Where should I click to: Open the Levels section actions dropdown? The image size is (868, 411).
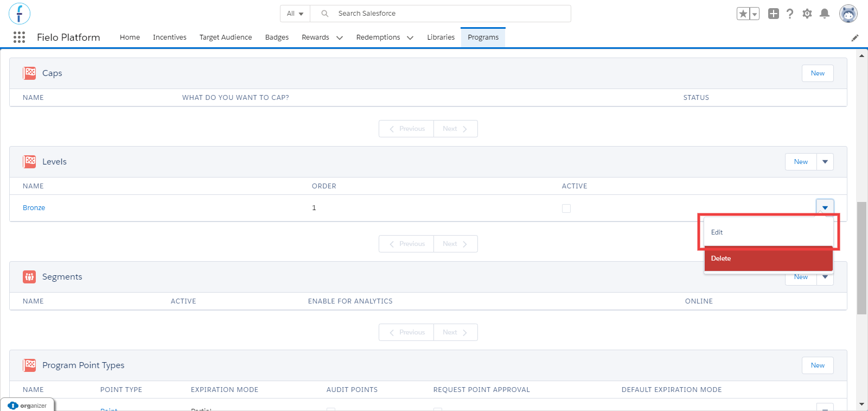point(825,162)
